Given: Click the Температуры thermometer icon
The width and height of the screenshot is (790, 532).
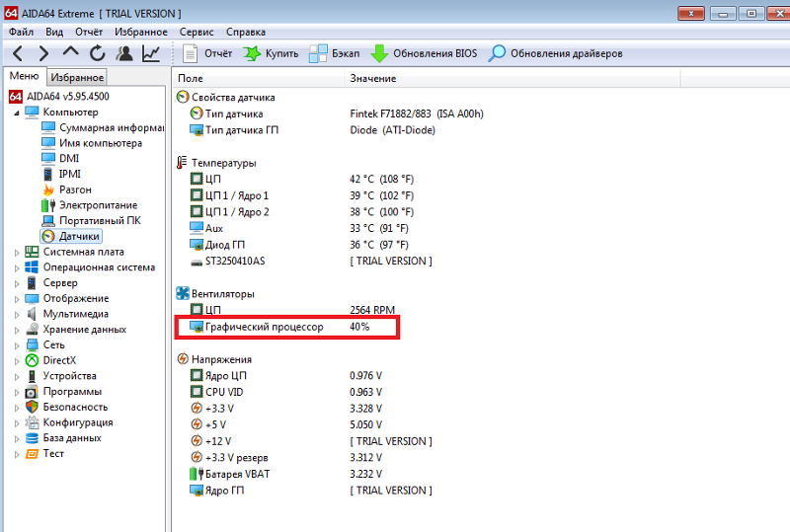Looking at the screenshot, I should coord(182,162).
